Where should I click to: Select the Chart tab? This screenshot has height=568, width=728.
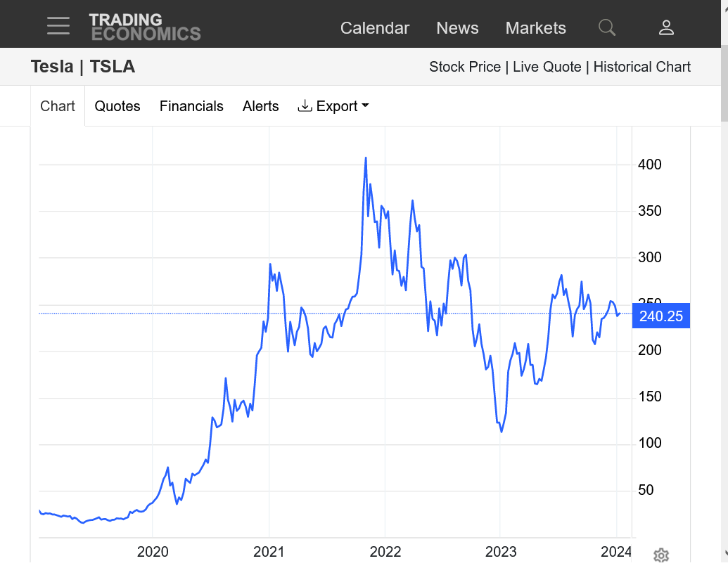[x=58, y=106]
